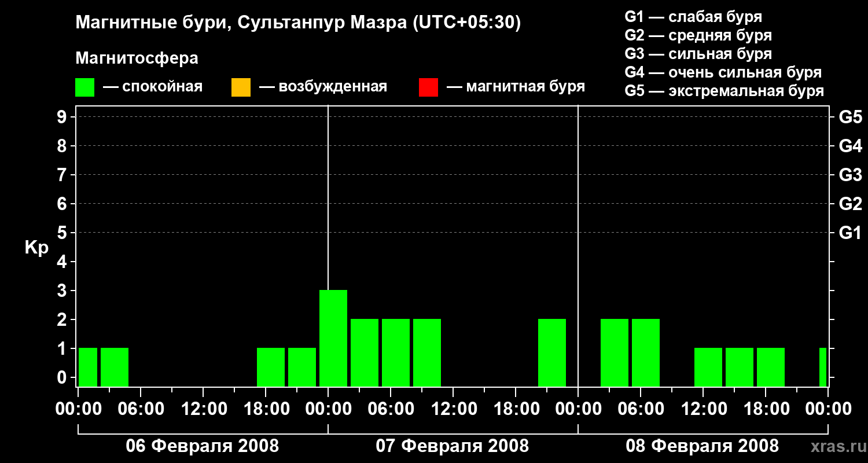Click the 'G3' label on the right axis

pos(850,175)
